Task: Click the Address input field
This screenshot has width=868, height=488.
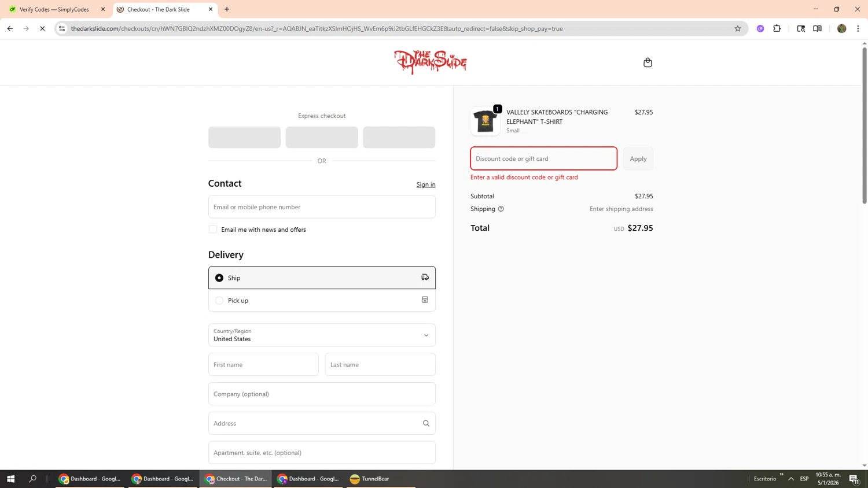Action: (x=322, y=423)
